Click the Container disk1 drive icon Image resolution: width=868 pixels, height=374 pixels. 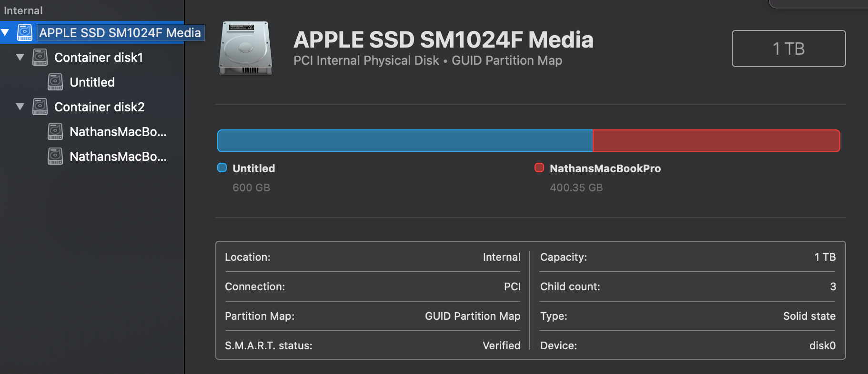pyautogui.click(x=40, y=58)
